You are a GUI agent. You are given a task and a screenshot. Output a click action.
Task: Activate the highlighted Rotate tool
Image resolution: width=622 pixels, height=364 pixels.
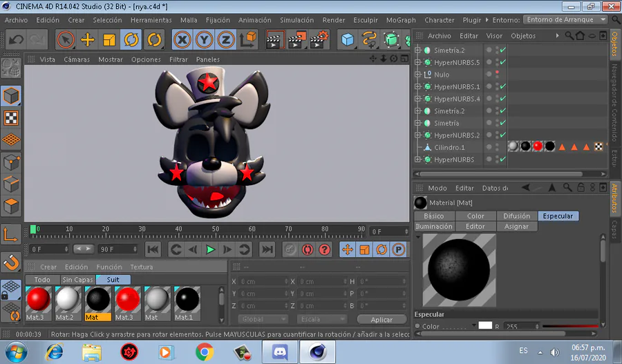pyautogui.click(x=131, y=39)
